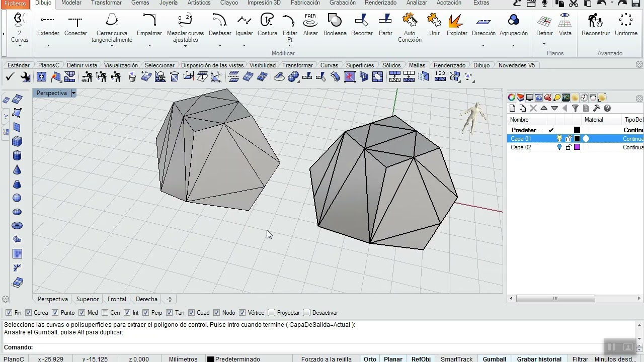644x362 pixels.
Task: Click the Comando input field
Action: coord(317,347)
